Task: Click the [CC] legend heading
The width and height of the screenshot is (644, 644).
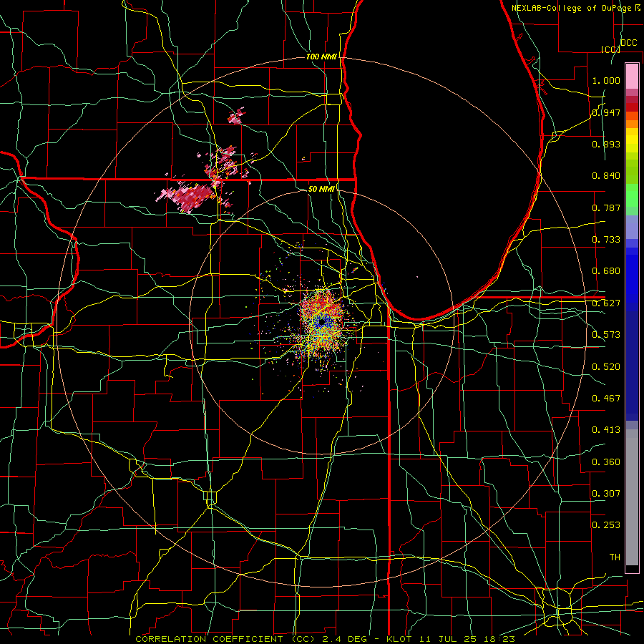Action: click(610, 49)
